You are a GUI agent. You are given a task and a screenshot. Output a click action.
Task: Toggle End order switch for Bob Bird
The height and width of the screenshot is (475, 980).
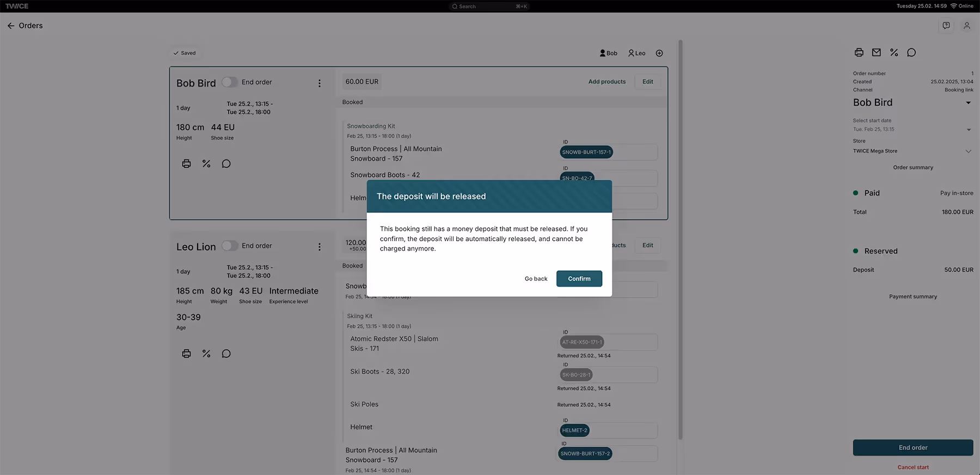pyautogui.click(x=229, y=82)
